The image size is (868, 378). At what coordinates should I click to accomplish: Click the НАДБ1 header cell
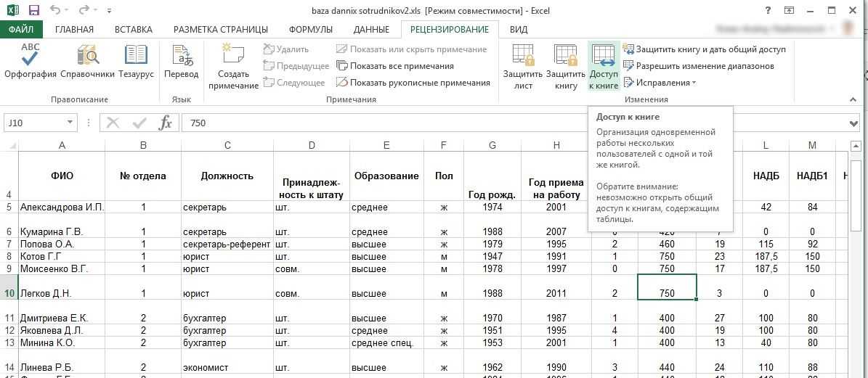812,176
